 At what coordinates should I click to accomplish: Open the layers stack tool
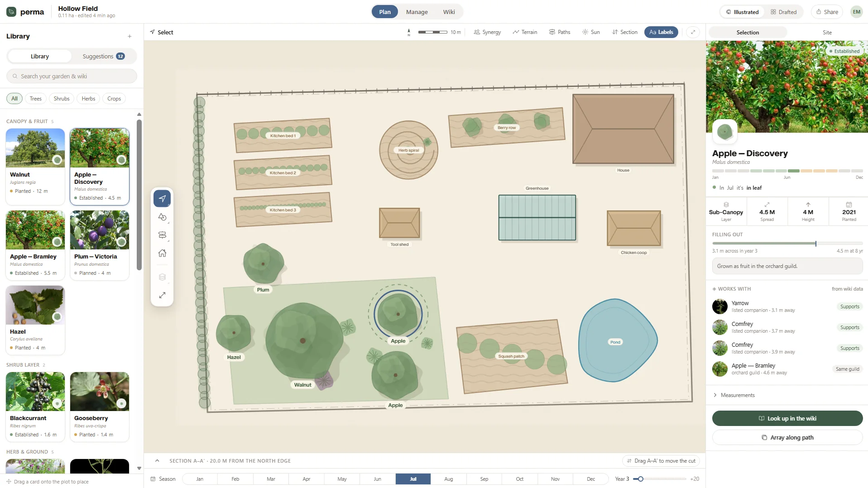coord(162,277)
